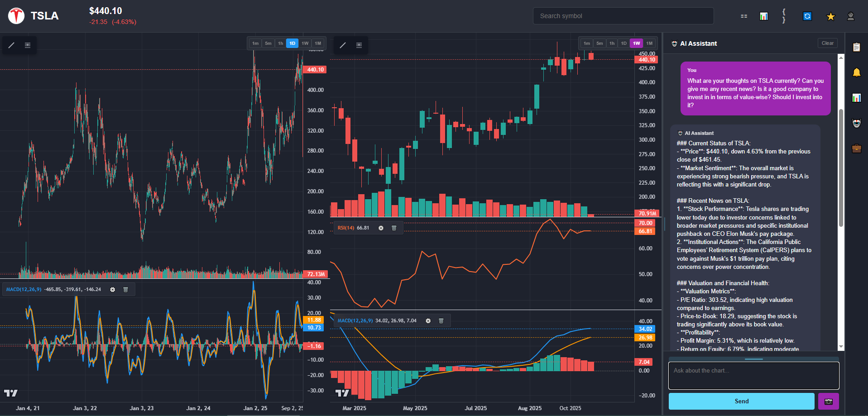Image resolution: width=868 pixels, height=416 pixels.
Task: Click the TradingView logo on left chart
Action: tap(11, 393)
